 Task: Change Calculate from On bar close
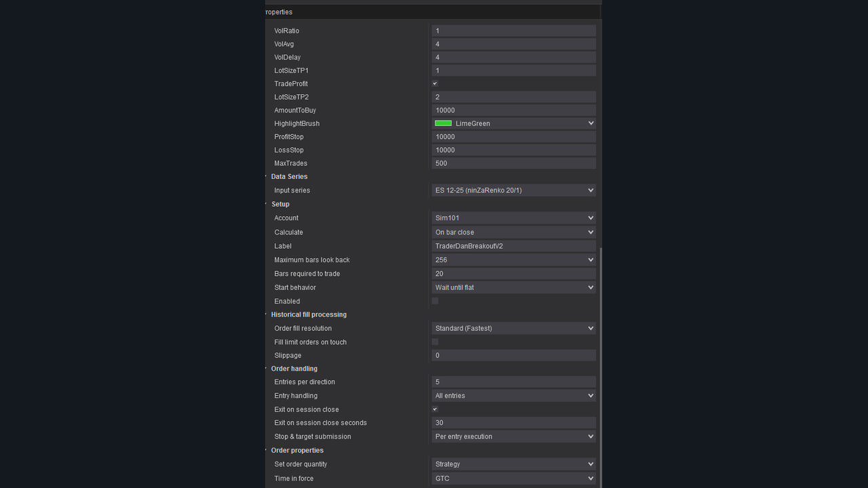tap(589, 232)
